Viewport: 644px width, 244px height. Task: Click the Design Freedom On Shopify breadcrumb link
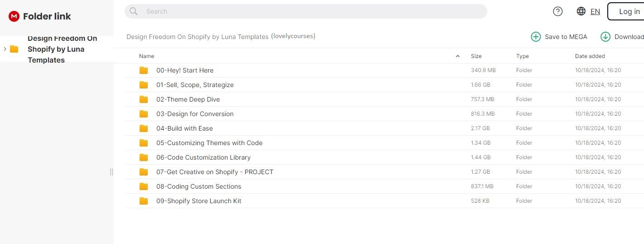coord(197,37)
